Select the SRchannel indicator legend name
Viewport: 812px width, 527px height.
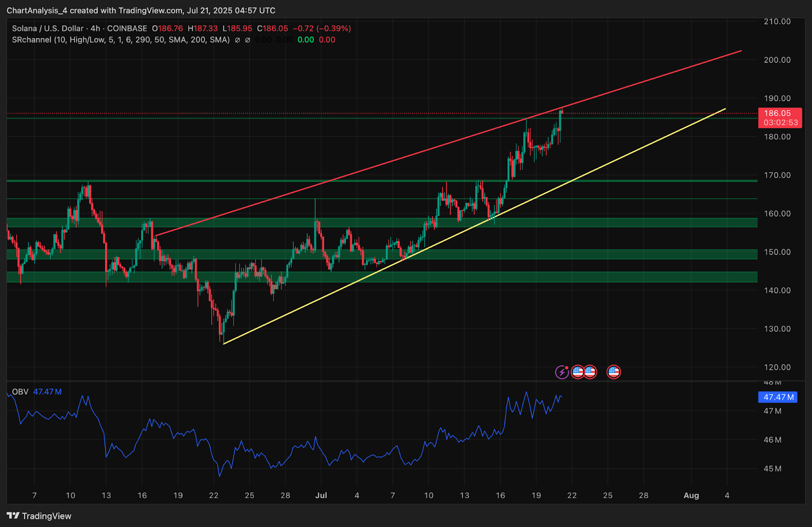click(x=31, y=40)
